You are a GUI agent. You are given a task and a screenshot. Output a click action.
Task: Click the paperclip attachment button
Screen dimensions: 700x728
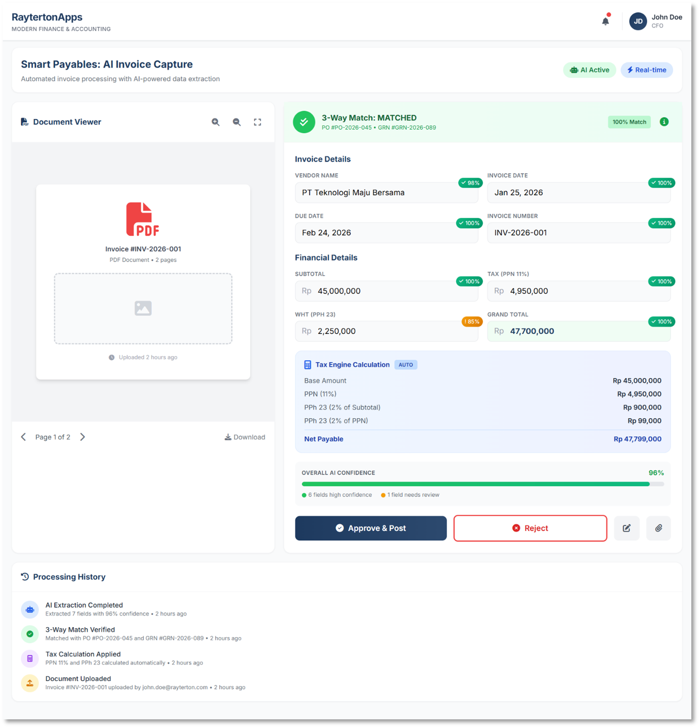coord(658,528)
